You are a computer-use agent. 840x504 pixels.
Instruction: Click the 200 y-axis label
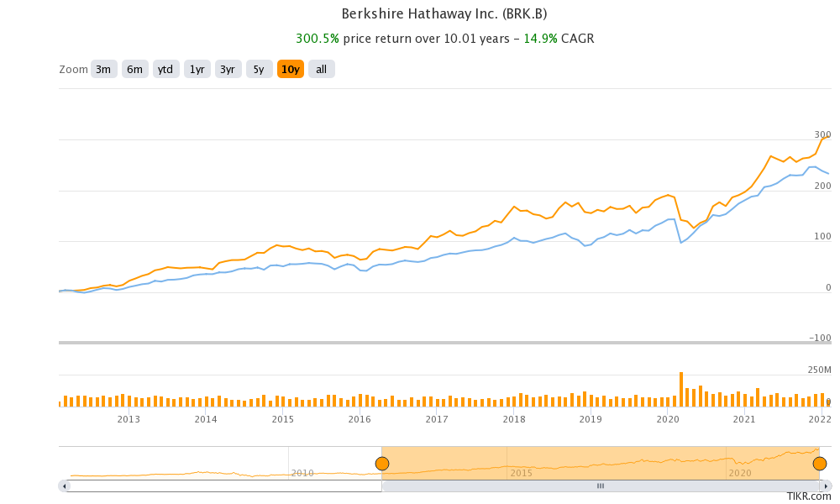[x=822, y=186]
